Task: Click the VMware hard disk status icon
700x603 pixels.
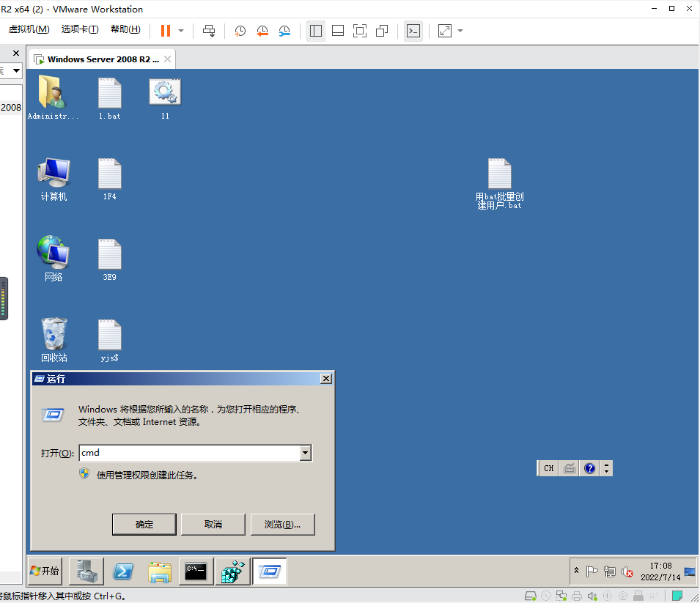Action: coord(531,596)
